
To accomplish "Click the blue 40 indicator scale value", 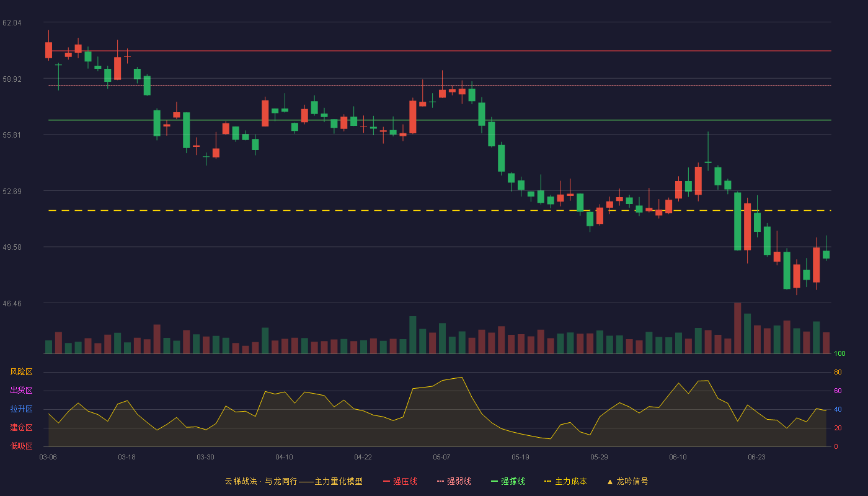I will [x=838, y=409].
